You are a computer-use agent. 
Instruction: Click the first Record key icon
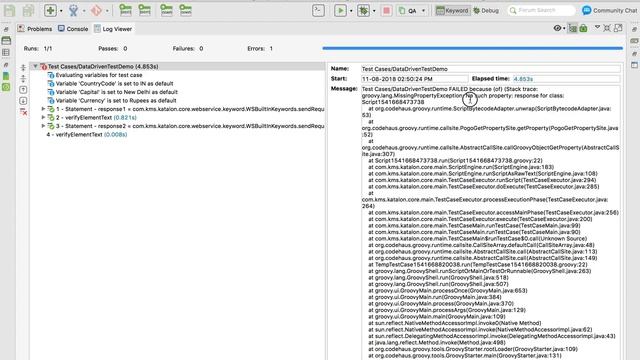(125, 10)
